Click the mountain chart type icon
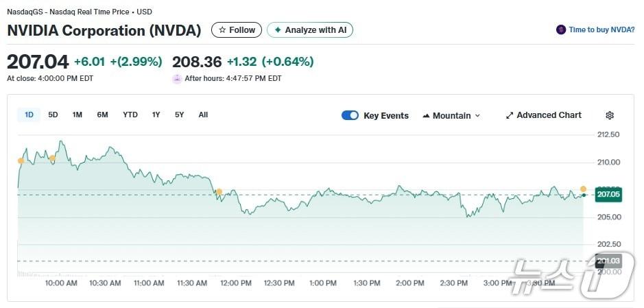The height and width of the screenshot is (308, 644). [426, 116]
